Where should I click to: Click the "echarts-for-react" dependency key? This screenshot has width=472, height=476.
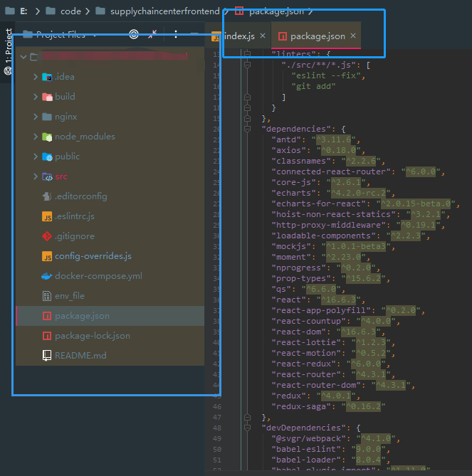point(321,203)
